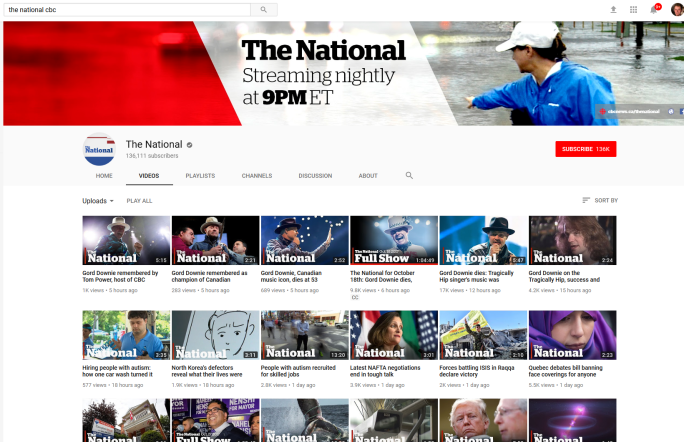Viewport: 684px width, 442px height.
Task: Click '5.5K views · 1 day ago' text
Action: point(555,385)
